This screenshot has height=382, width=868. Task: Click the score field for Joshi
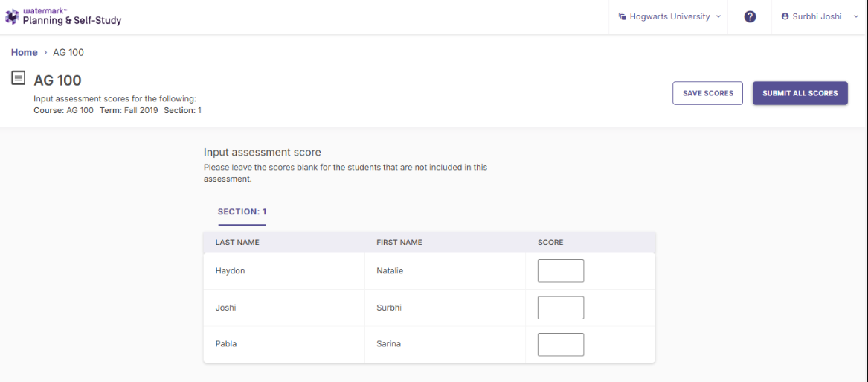(561, 308)
